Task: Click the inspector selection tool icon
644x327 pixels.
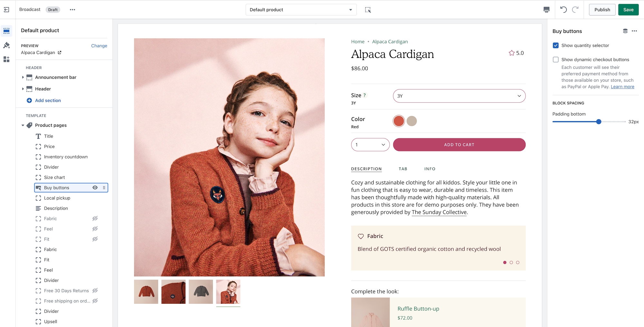Action: pyautogui.click(x=368, y=10)
